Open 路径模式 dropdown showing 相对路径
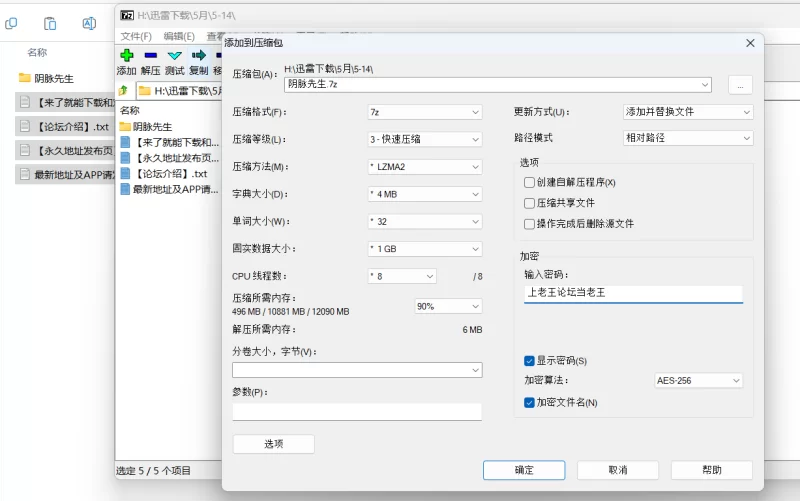Screen dimensions: 800x501 tap(688, 138)
